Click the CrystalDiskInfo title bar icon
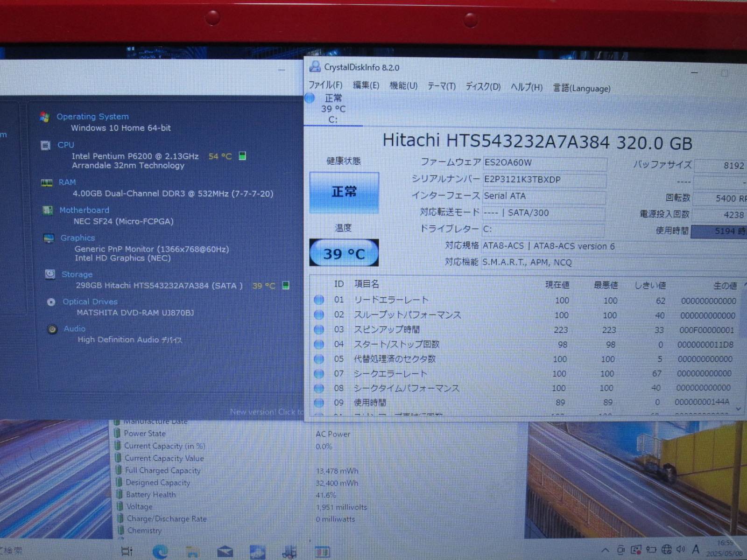This screenshot has height=560, width=747. tap(315, 67)
